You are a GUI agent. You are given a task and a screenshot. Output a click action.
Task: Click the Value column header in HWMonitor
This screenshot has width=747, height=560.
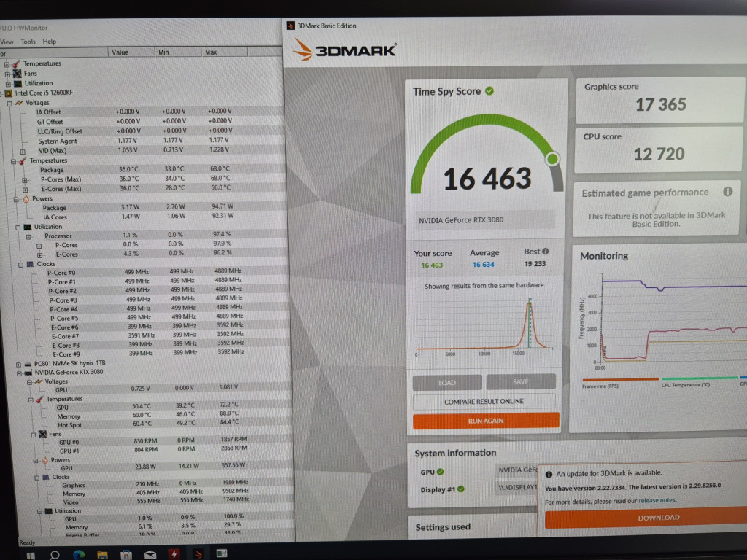click(x=131, y=52)
